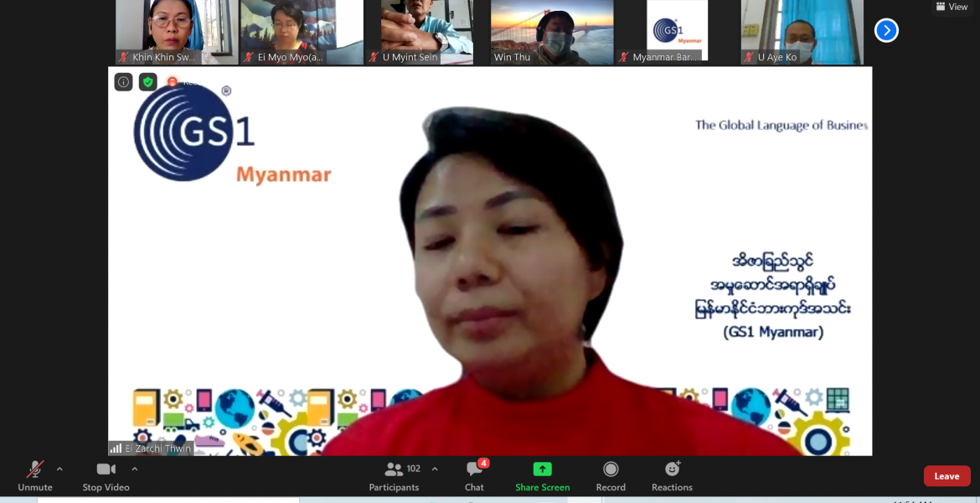The height and width of the screenshot is (503, 980).
Task: Click the chat unread badge showing 4
Action: pos(483,464)
